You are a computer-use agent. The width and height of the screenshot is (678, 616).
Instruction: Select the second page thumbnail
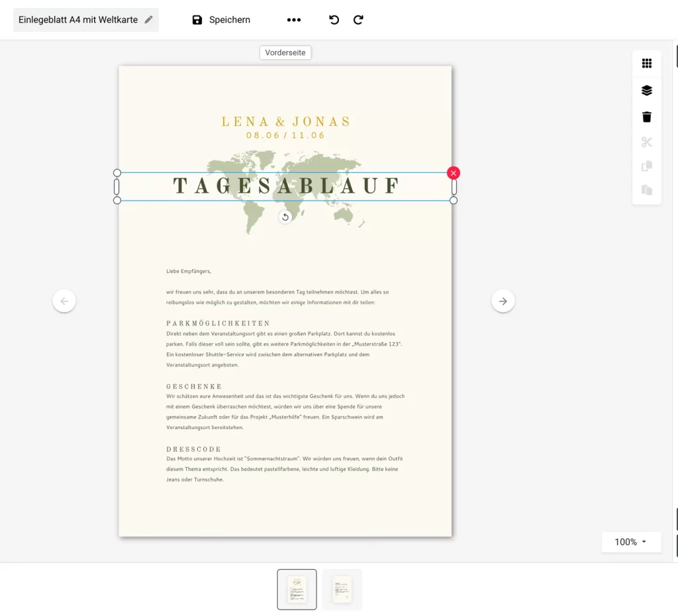point(342,589)
